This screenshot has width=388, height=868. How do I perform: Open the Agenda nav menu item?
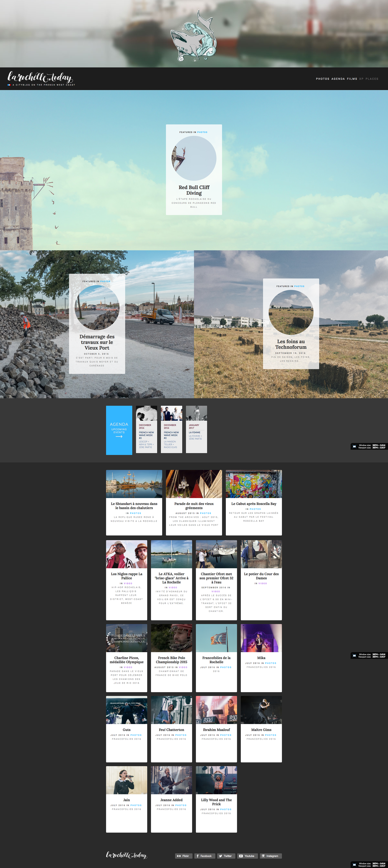pos(338,79)
